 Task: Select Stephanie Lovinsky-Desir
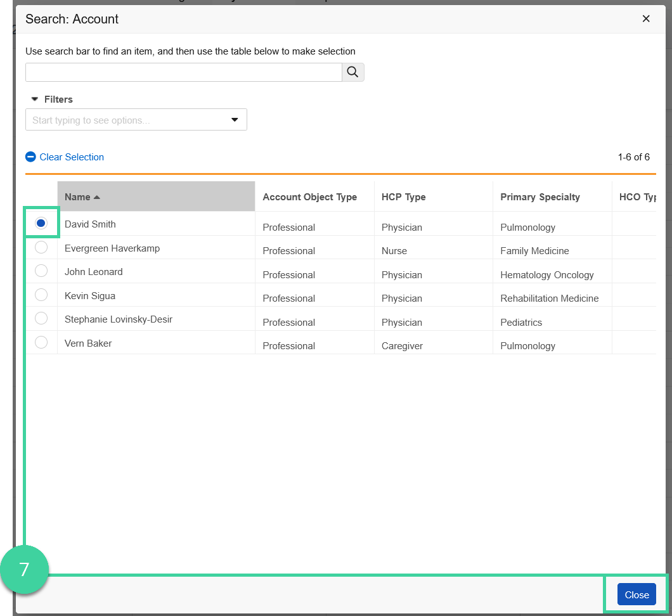click(x=41, y=318)
